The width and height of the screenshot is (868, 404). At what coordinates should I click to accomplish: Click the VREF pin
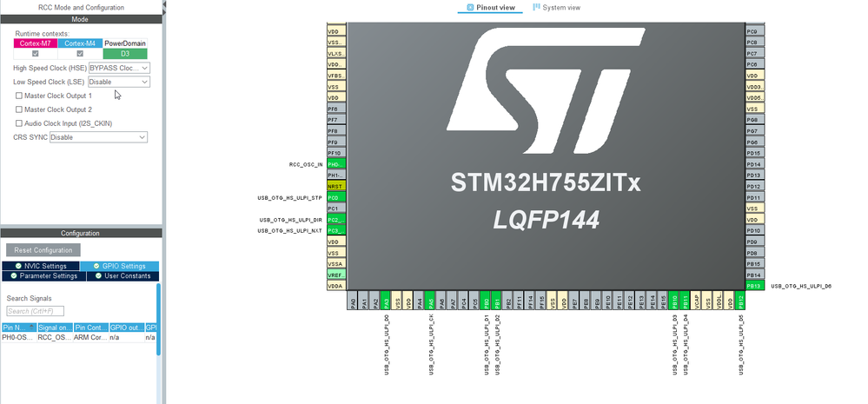336,275
